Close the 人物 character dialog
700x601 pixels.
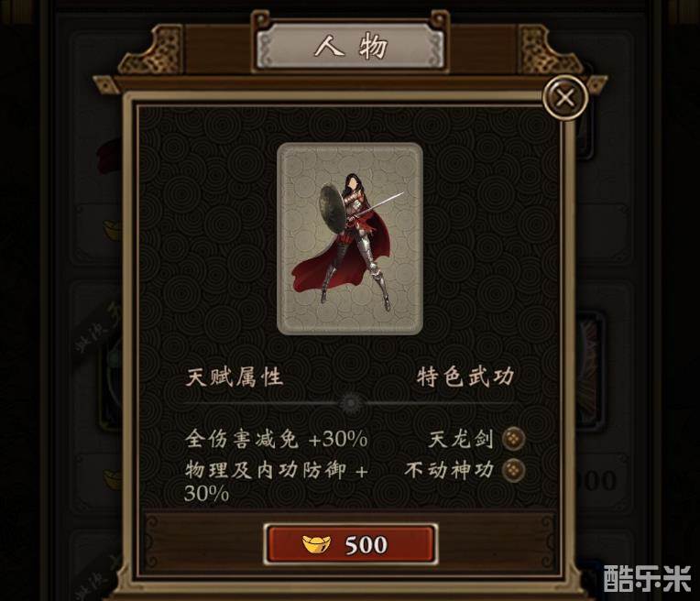coord(565,98)
